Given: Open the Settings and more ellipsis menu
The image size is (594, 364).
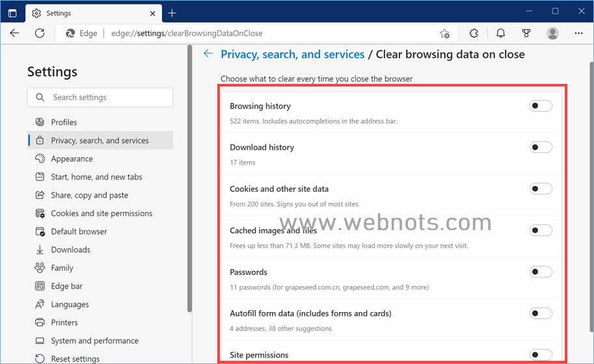Looking at the screenshot, I should pos(578,33).
